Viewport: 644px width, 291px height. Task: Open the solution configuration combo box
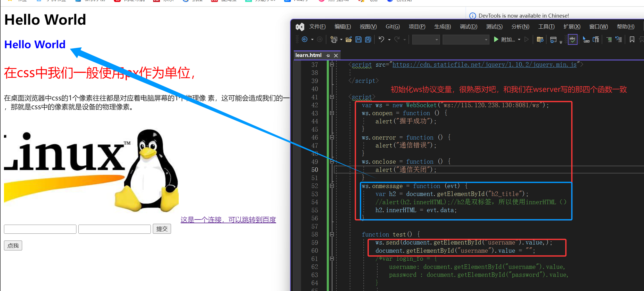point(426,39)
